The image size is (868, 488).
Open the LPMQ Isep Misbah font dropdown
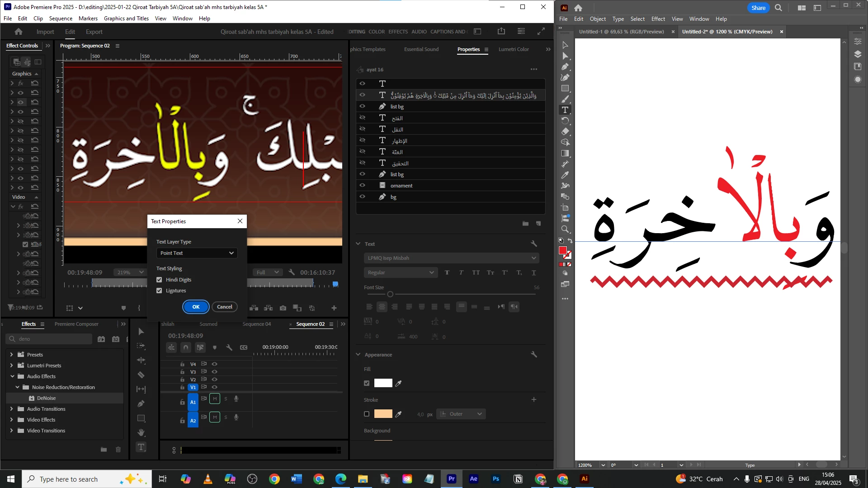(451, 258)
